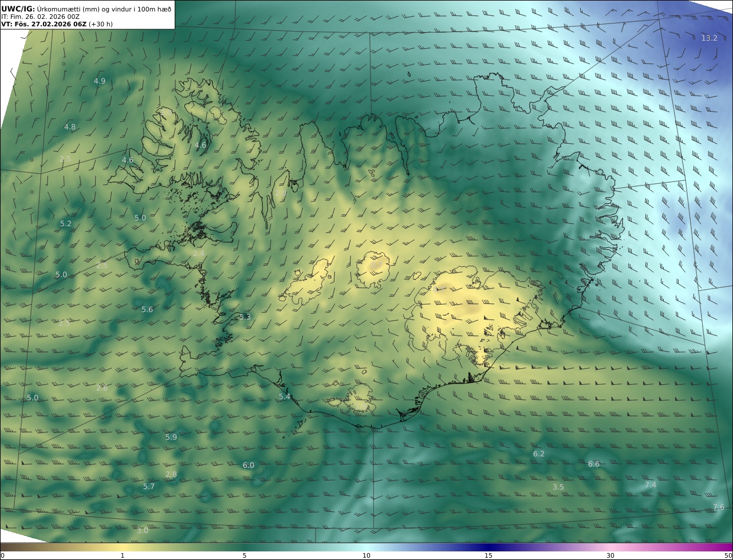Select the 3.0 value label
The image size is (733, 560).
click(143, 530)
